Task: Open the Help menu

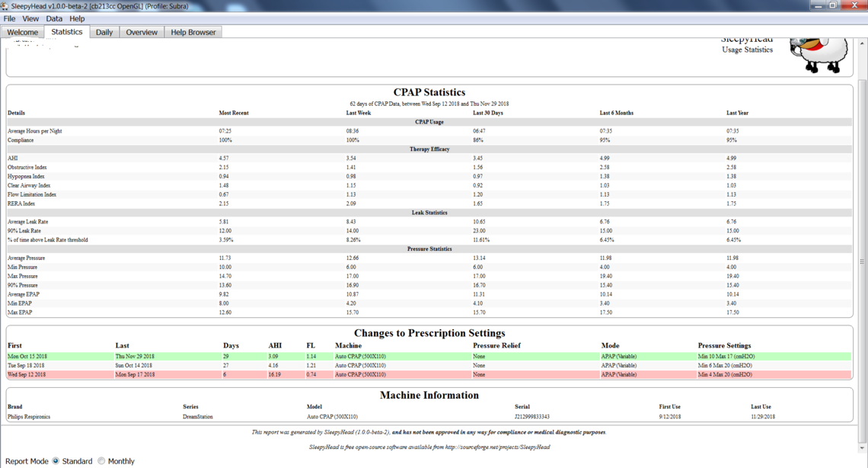Action: click(x=77, y=18)
